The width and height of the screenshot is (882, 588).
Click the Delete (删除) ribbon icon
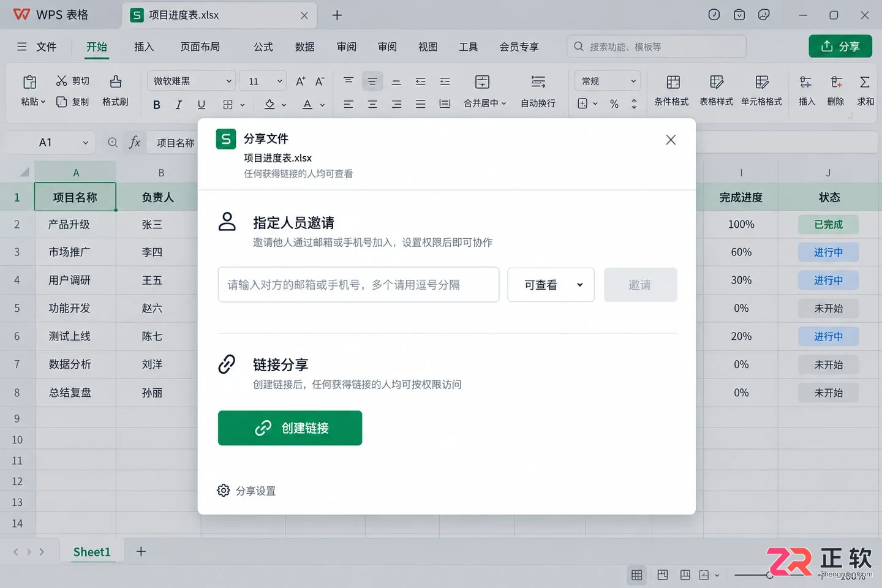tap(836, 82)
